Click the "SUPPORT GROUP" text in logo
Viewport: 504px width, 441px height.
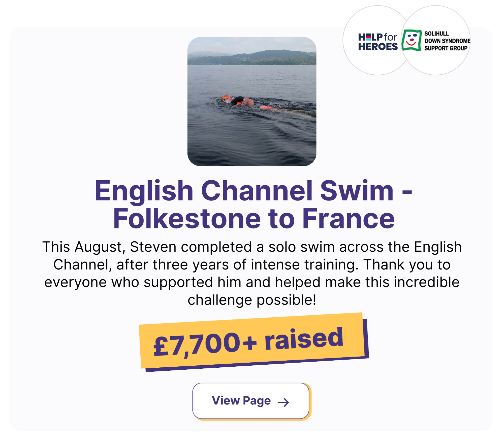tap(446, 48)
